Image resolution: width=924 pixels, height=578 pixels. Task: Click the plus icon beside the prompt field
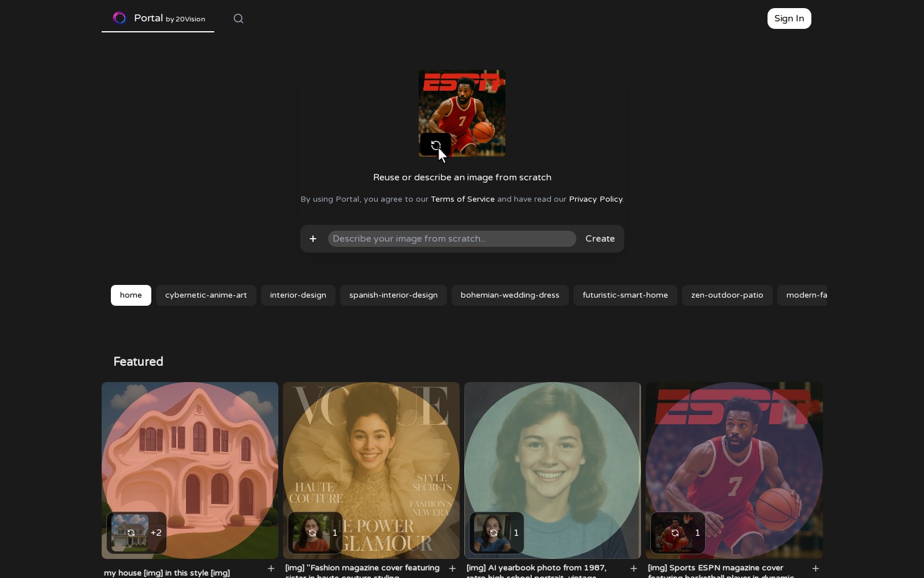pyautogui.click(x=313, y=239)
